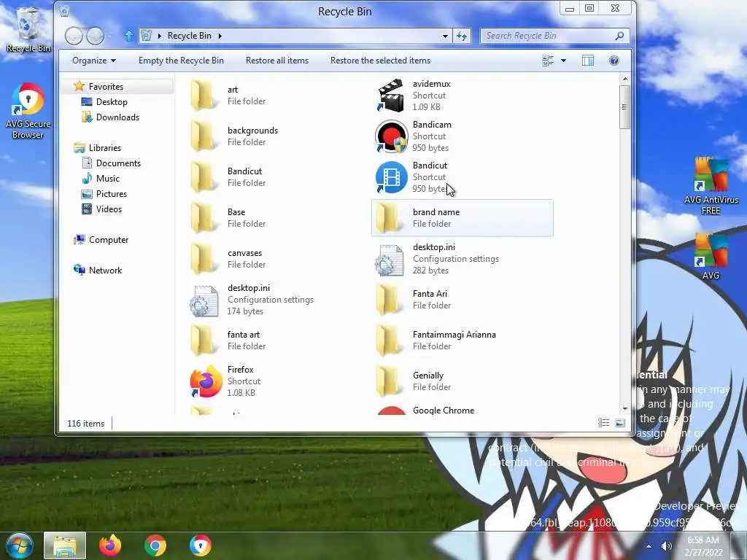This screenshot has width=747, height=560.
Task: Click the Back navigation button
Action: pyautogui.click(x=74, y=36)
